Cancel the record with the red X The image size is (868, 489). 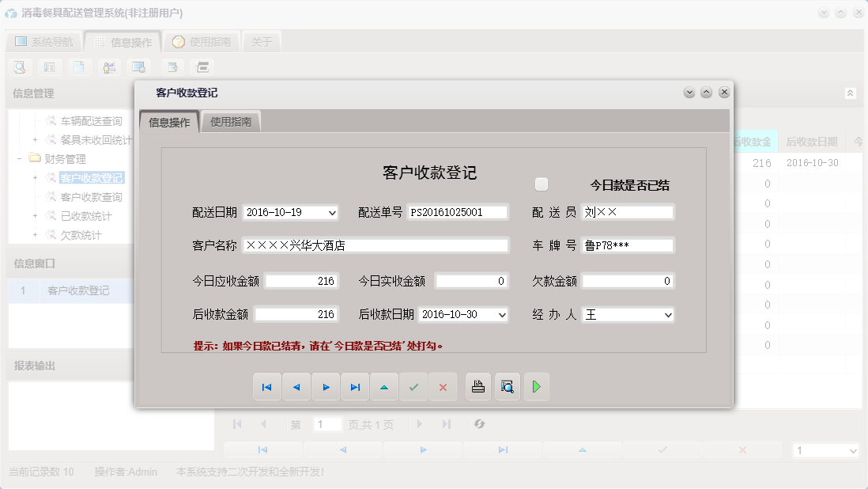tap(442, 387)
